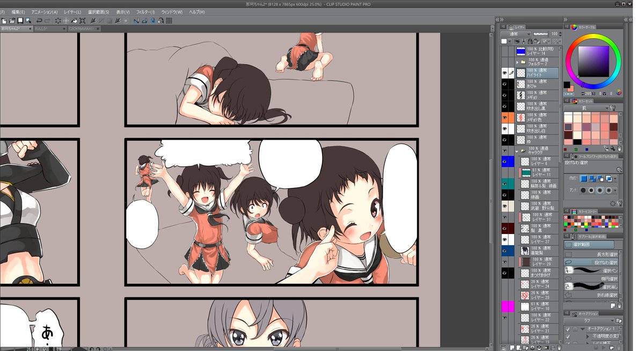Image resolution: width=644 pixels, height=351 pixels.
Task: Open CLIP STUDIO support icon in toolbar
Action: (160, 20)
